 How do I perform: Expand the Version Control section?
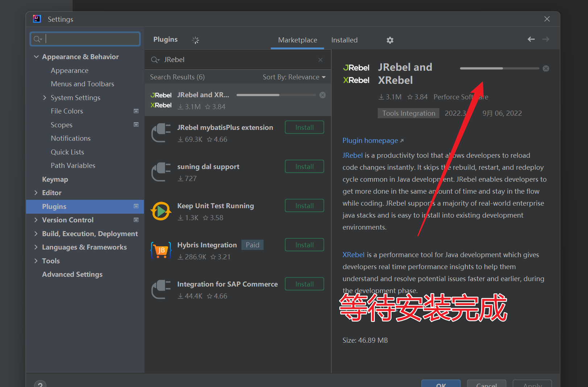point(36,220)
